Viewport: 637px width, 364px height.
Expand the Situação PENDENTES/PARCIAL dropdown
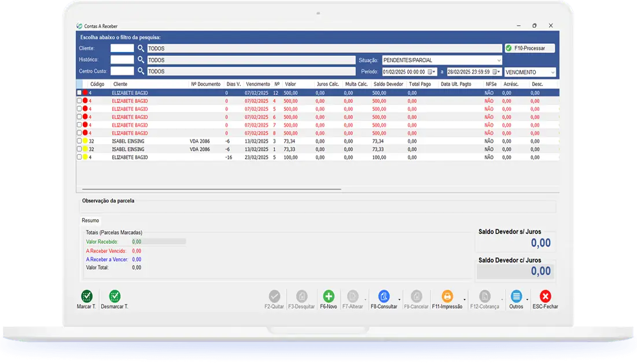tap(499, 60)
